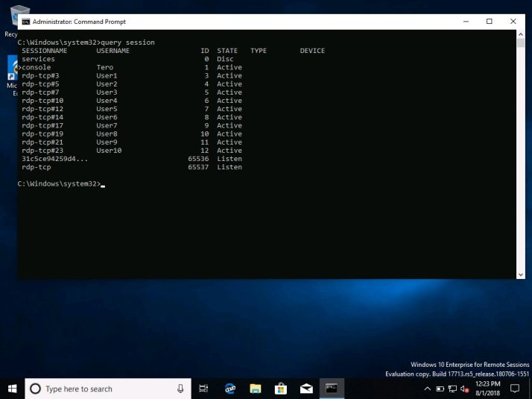Click the volume speaker tray icon
Viewport: 532px width, 399px height.
tap(464, 389)
